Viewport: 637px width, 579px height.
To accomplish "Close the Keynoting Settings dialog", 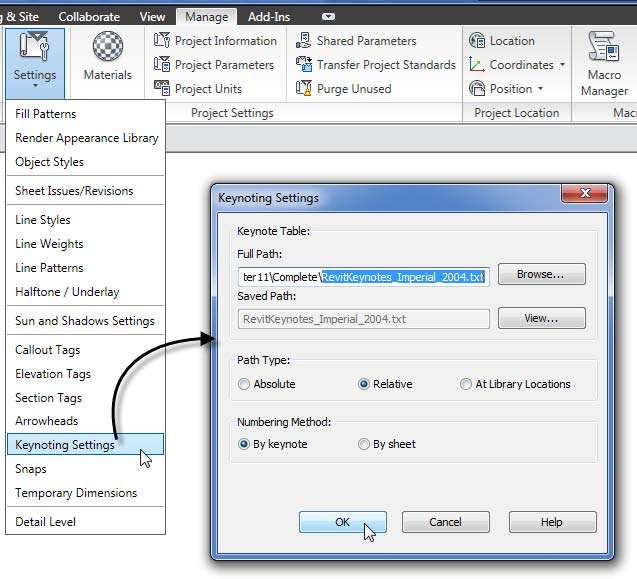I will tap(585, 193).
